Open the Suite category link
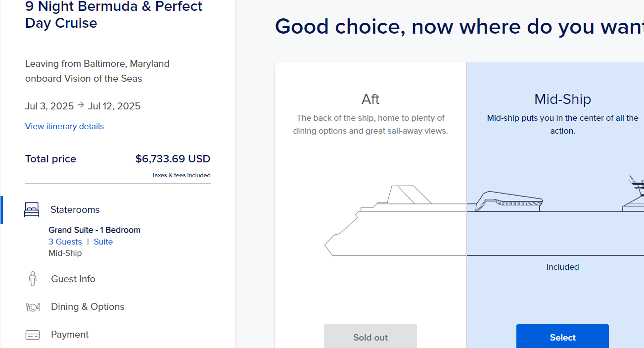The width and height of the screenshot is (644, 348). (x=103, y=242)
